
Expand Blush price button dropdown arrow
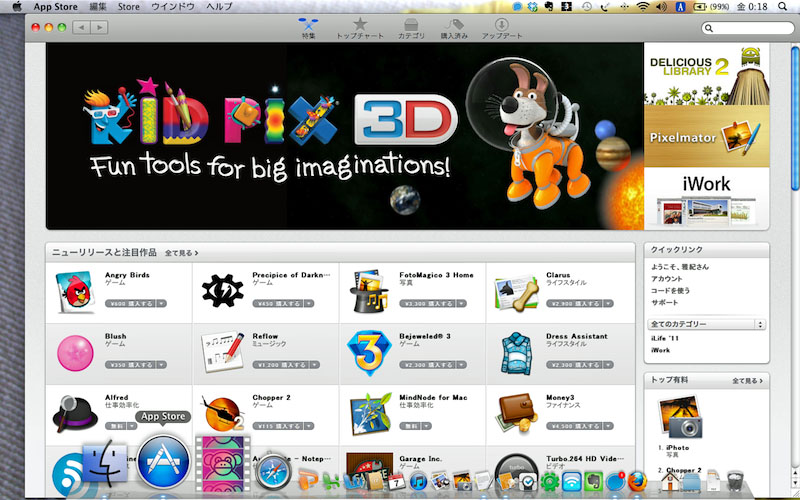(x=162, y=365)
